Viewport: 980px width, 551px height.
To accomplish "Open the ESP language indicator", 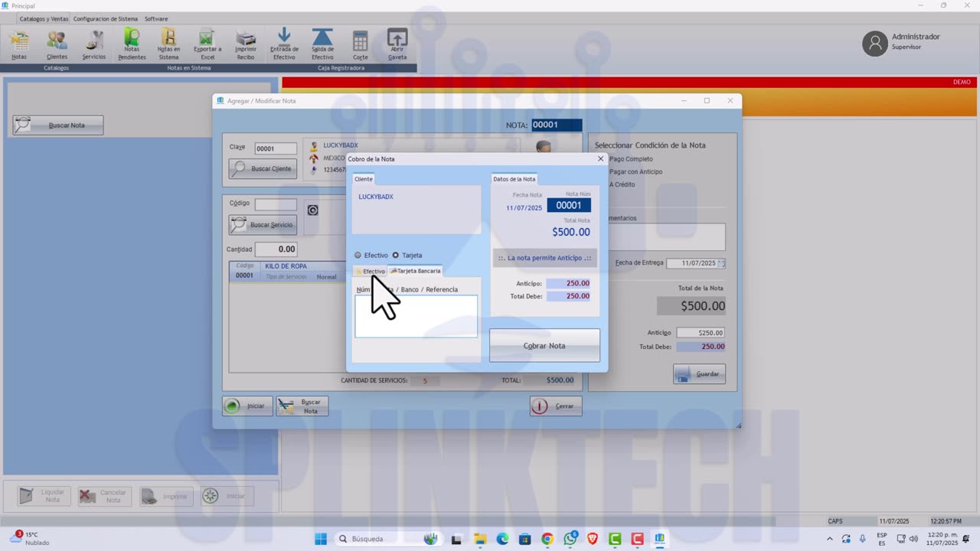I will click(882, 539).
